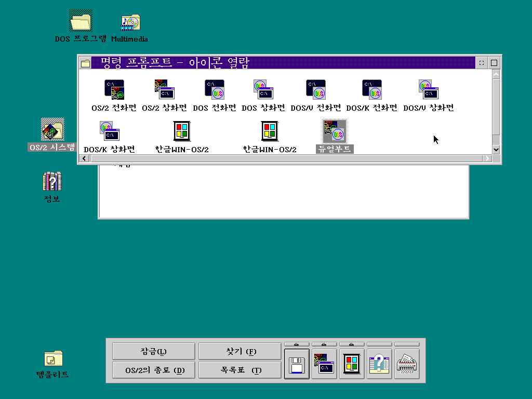The image size is (532, 399).
Task: Launch the DOS 전화면 icon
Action: click(215, 90)
